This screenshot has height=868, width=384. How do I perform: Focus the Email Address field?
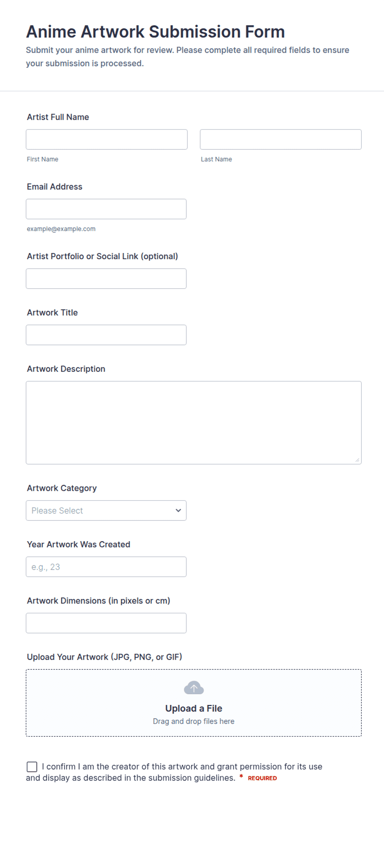pyautogui.click(x=106, y=209)
